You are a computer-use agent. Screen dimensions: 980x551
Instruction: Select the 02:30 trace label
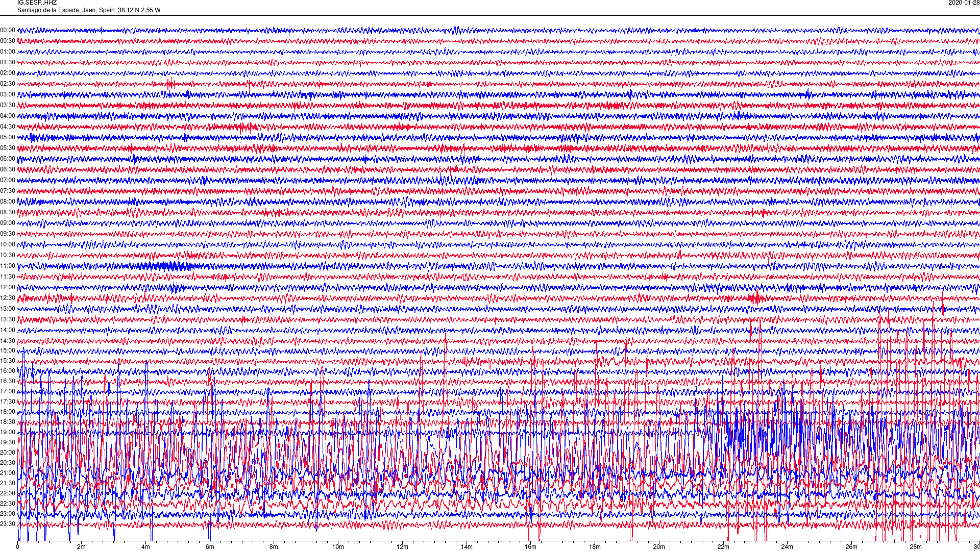pos(8,84)
